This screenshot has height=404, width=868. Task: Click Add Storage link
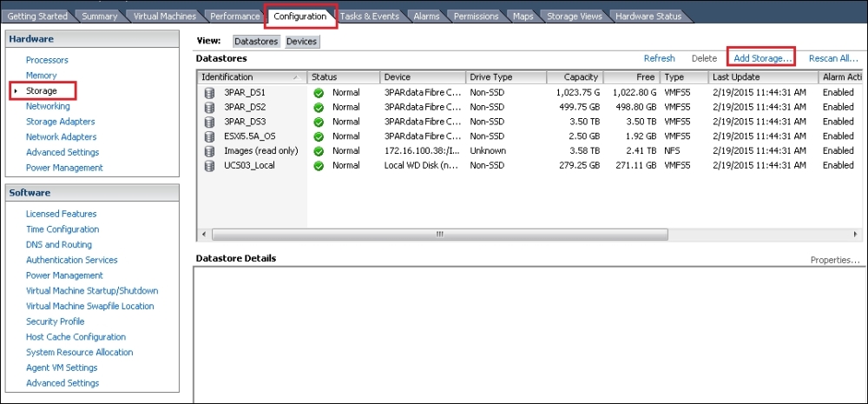762,58
